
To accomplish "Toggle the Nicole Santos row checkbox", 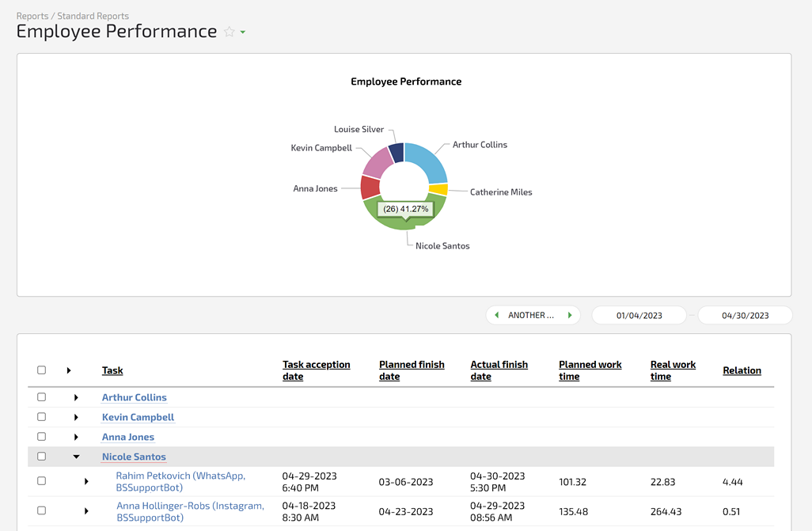I will 42,457.
